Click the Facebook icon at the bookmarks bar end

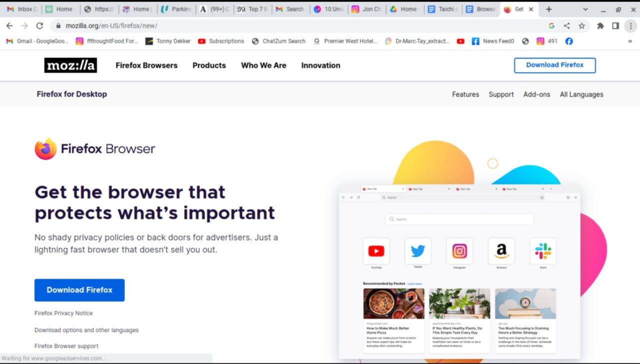pos(569,41)
